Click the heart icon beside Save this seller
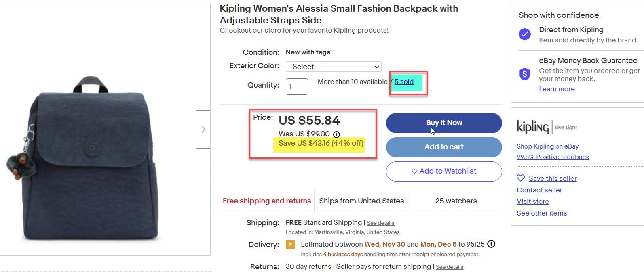The image size is (644, 272). tap(521, 178)
